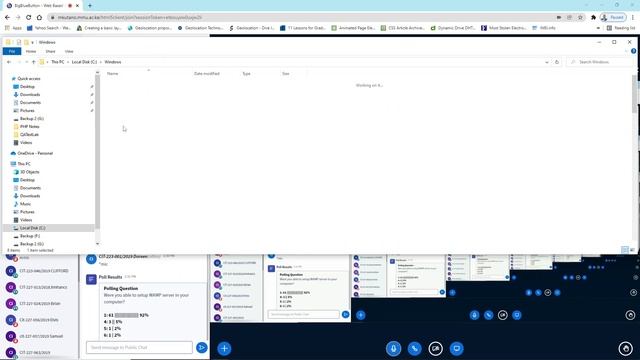Open Pictures under Quick access

click(27, 111)
